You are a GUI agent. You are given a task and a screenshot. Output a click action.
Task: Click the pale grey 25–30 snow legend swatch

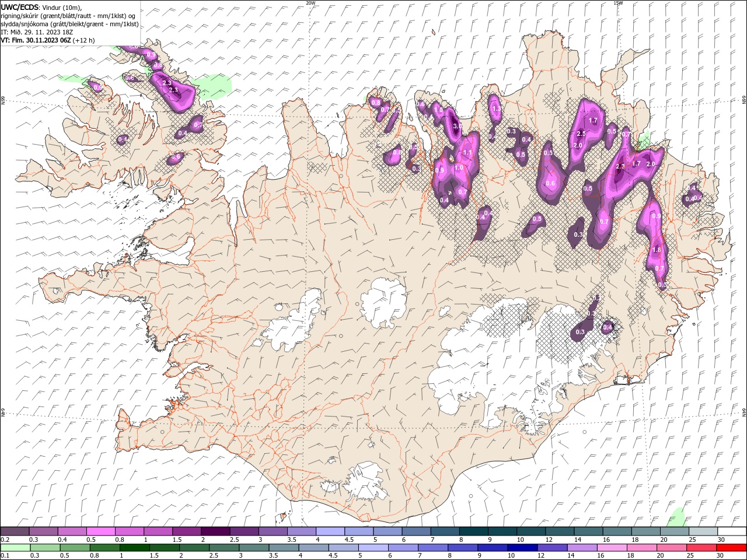[x=703, y=531]
